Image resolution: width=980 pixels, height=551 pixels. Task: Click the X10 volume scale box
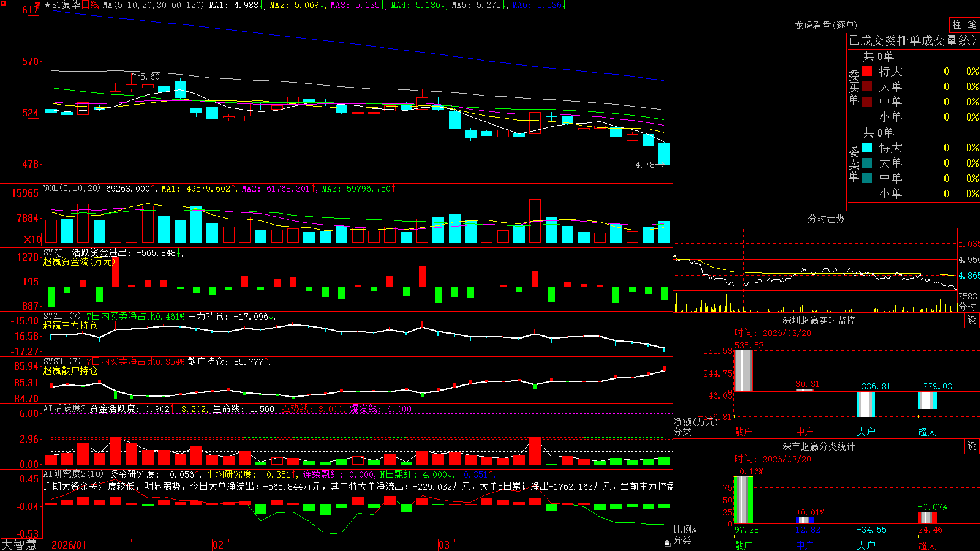(x=32, y=239)
